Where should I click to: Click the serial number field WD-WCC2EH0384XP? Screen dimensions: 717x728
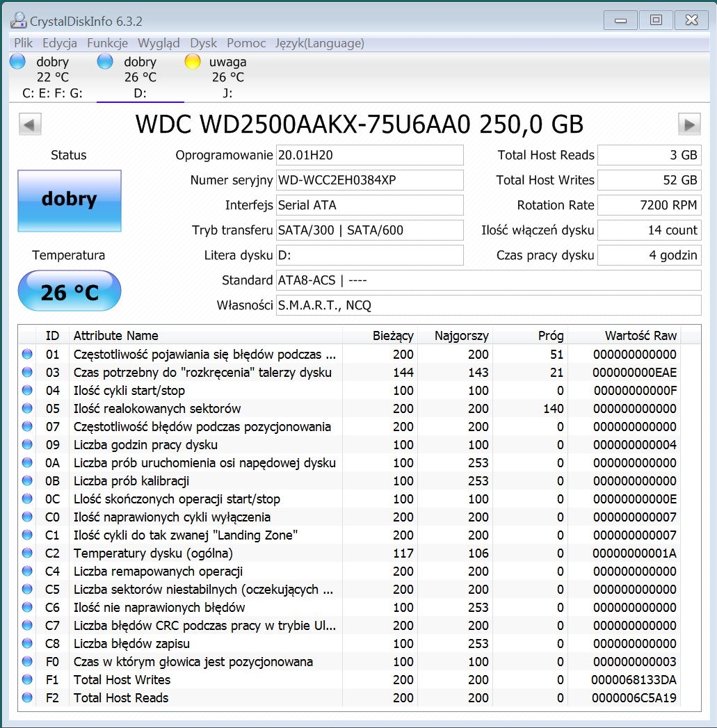(x=370, y=180)
